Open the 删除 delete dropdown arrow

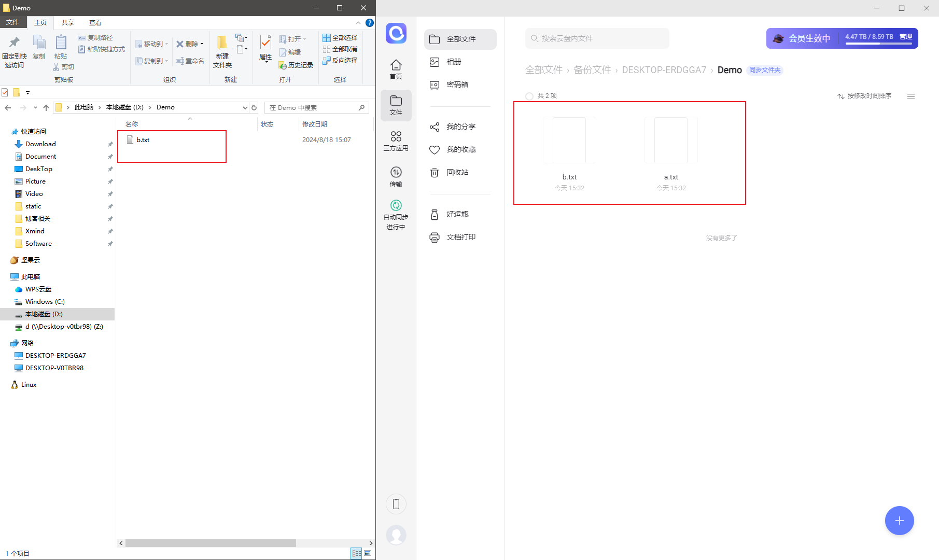(202, 44)
